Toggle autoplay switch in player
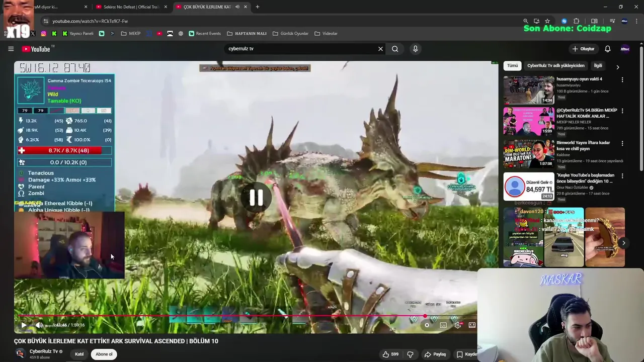The image size is (644, 362). (x=427, y=325)
